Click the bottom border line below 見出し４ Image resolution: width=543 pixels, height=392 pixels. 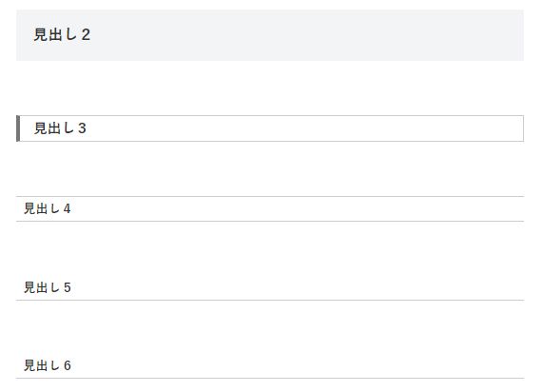tap(270, 221)
